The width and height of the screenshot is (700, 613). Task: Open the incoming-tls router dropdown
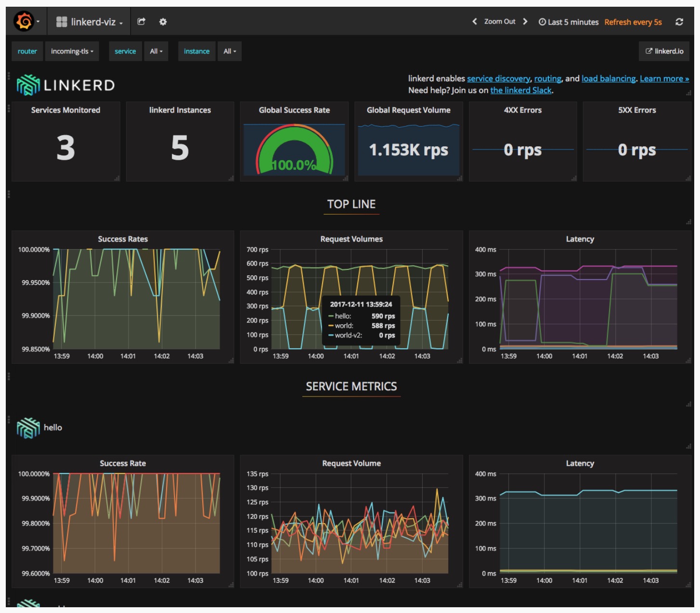[x=72, y=51]
